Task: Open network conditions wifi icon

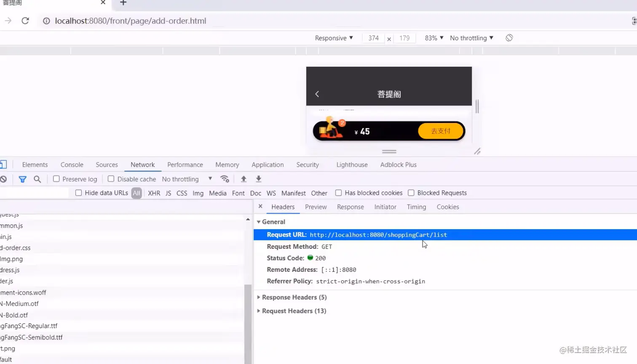Action: 225,179
